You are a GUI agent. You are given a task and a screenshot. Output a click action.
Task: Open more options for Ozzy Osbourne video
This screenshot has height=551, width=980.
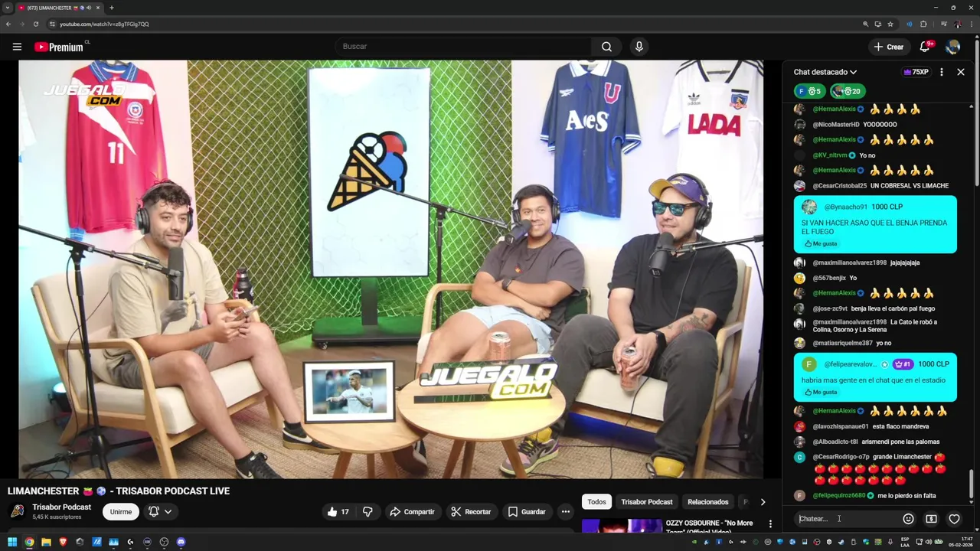click(770, 524)
